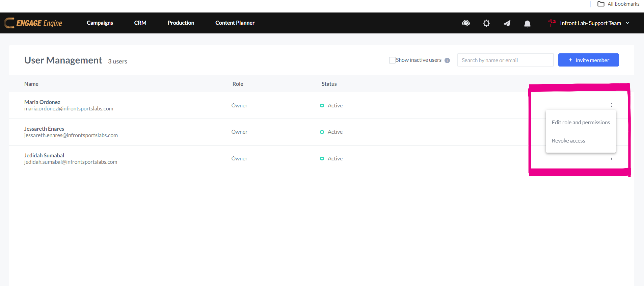
Task: Select Edit role and permissions
Action: pyautogui.click(x=581, y=123)
